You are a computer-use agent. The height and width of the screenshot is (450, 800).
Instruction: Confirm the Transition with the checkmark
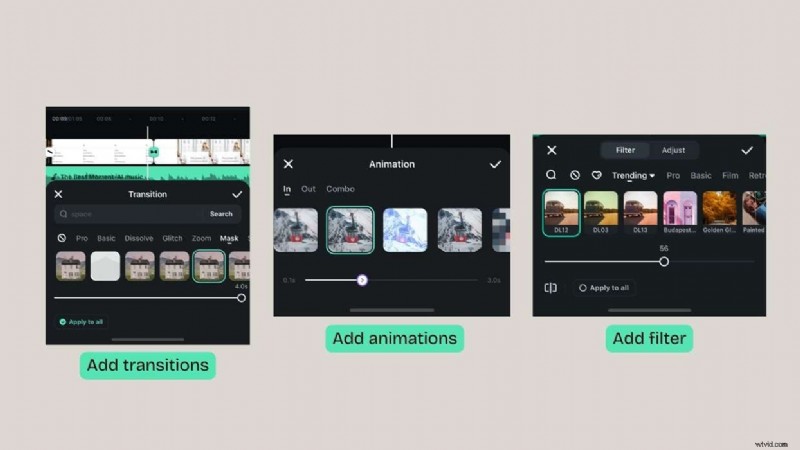[237, 194]
